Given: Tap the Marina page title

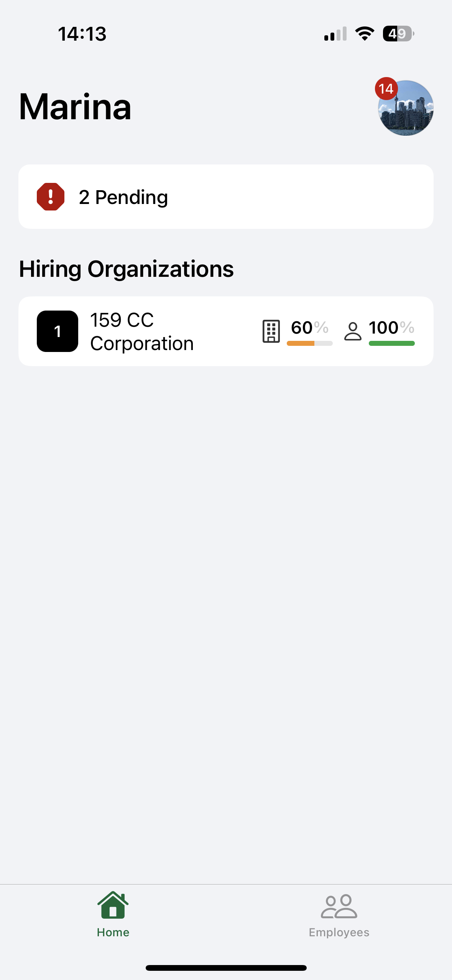Looking at the screenshot, I should tap(75, 107).
